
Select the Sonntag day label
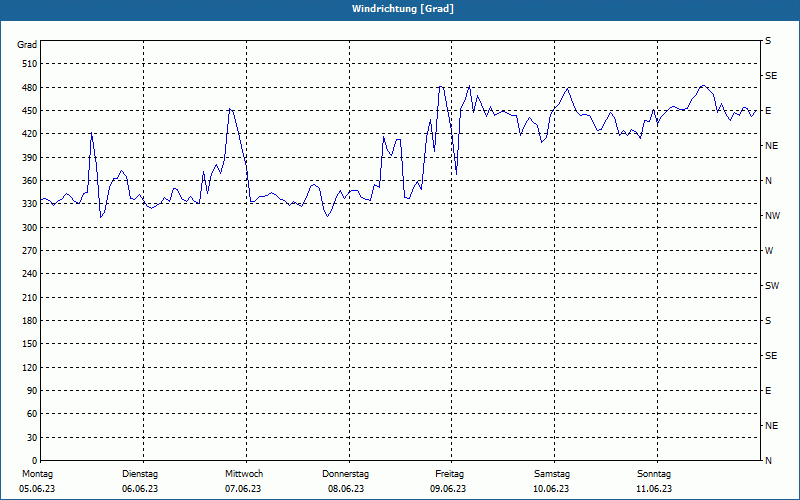coord(654,474)
